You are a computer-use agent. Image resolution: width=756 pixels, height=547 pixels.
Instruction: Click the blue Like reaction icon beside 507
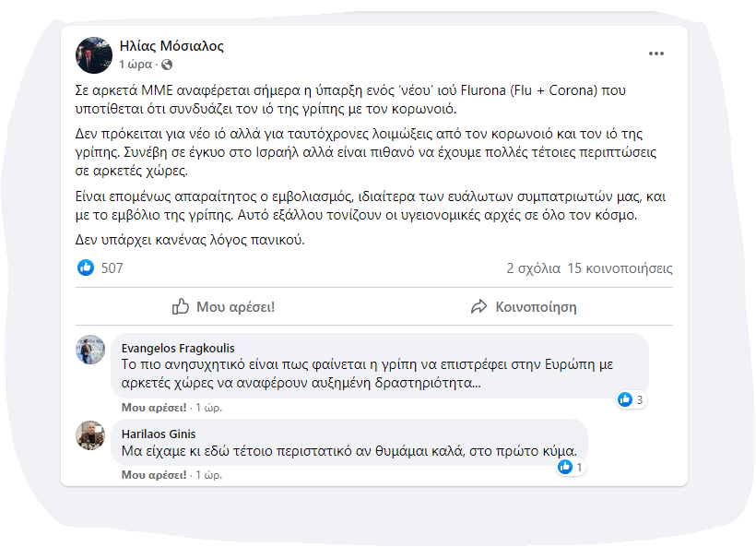pyautogui.click(x=86, y=268)
